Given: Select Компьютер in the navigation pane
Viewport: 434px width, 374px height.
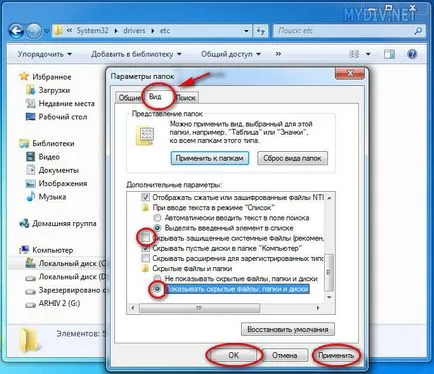Looking at the screenshot, I should [x=46, y=250].
